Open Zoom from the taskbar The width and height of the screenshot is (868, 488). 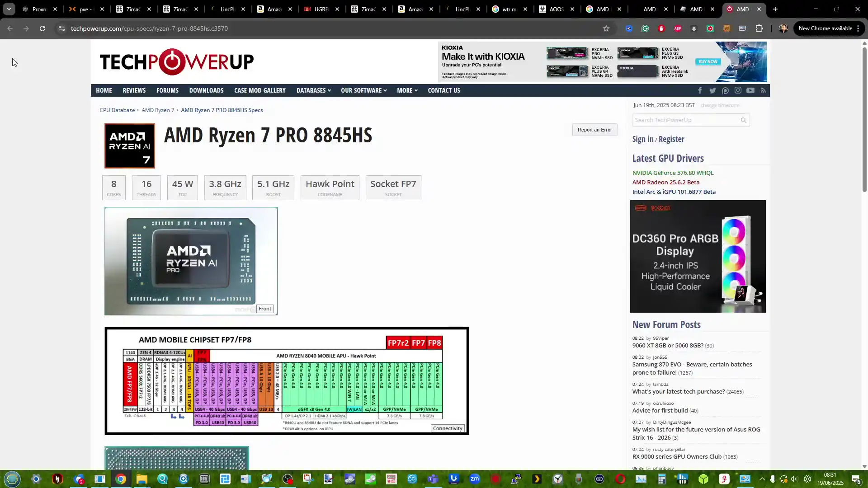(474, 479)
